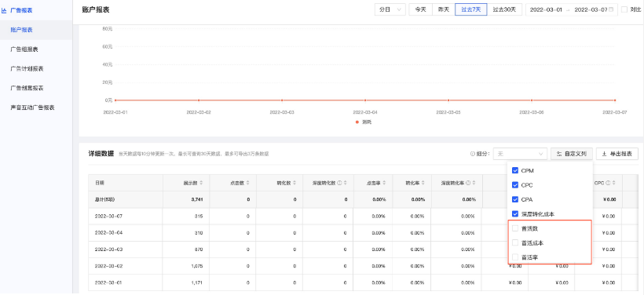Viewport: 644px width, 295px height.
Task: Sort the table by 点击数 column
Action: (247, 183)
